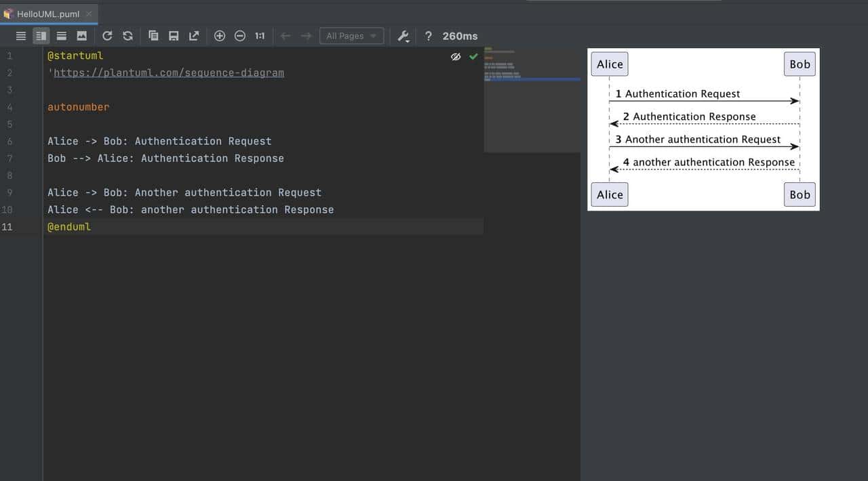The width and height of the screenshot is (868, 481).
Task: Zoom out on the diagram preview
Action: point(240,36)
